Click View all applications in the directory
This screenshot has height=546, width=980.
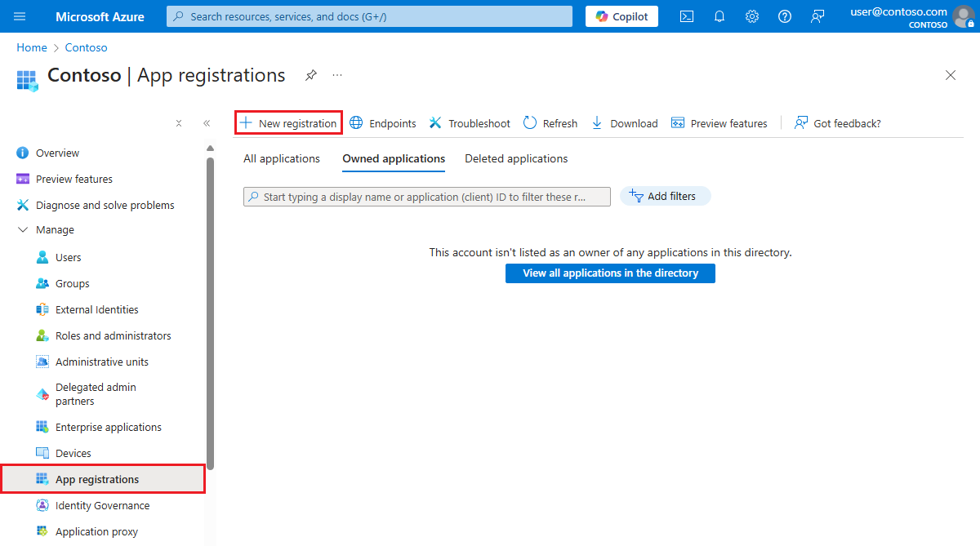click(x=610, y=273)
